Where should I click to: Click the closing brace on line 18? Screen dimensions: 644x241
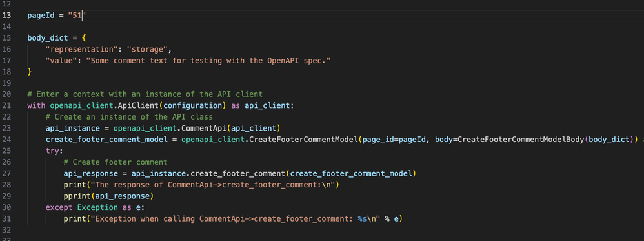tap(30, 72)
